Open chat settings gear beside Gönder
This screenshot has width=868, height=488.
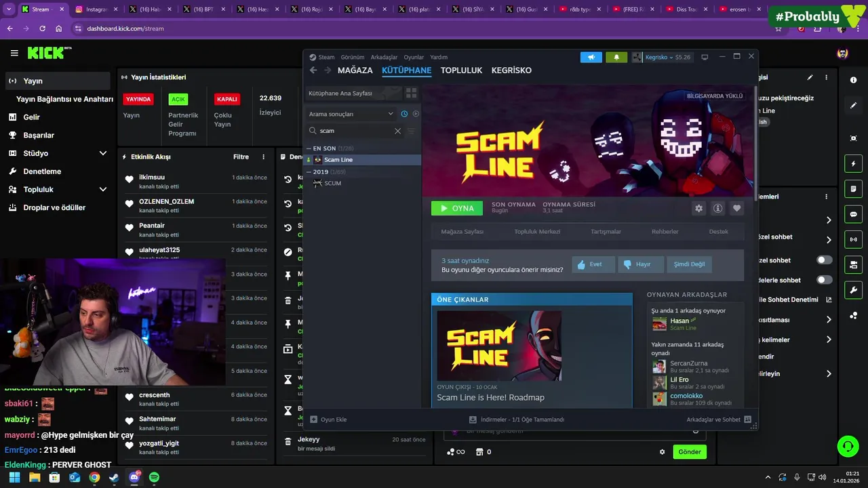663,452
